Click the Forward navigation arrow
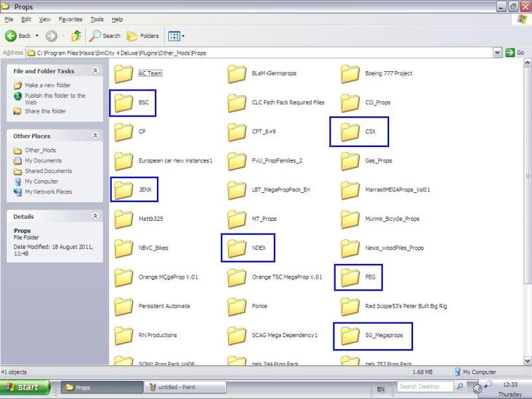This screenshot has height=399, width=532. [x=52, y=36]
